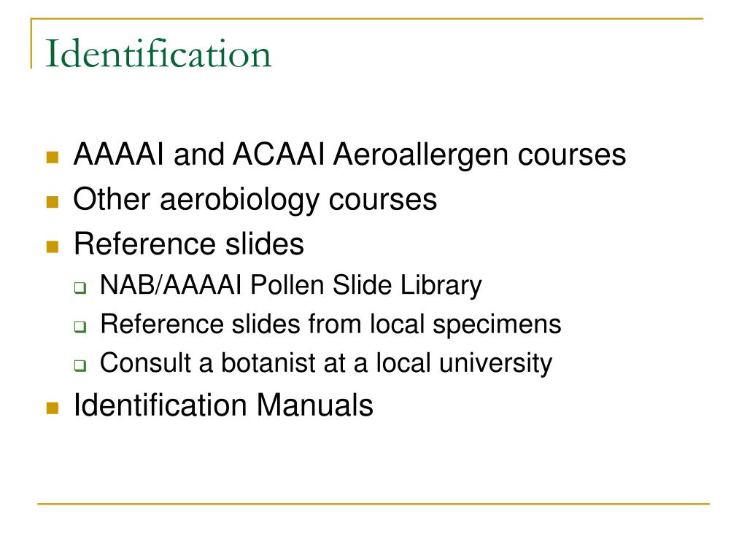Screen dimensions: 747x560
Task: Select the 'Other aerobiology courses' line
Action: (255, 200)
